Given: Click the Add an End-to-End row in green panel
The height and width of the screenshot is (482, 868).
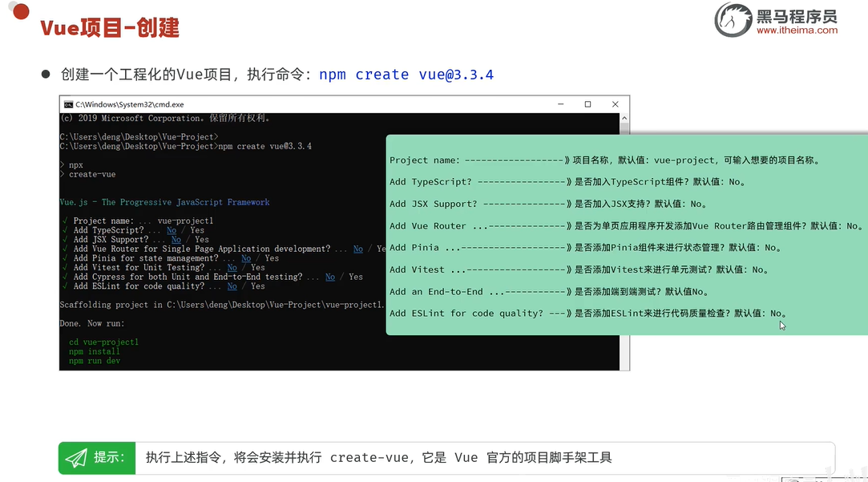Looking at the screenshot, I should pyautogui.click(x=548, y=291).
